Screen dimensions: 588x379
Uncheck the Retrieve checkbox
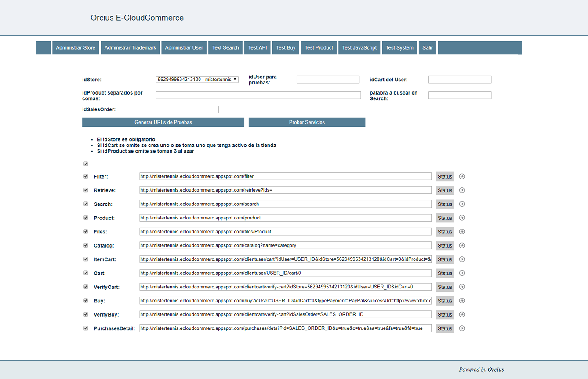click(86, 190)
